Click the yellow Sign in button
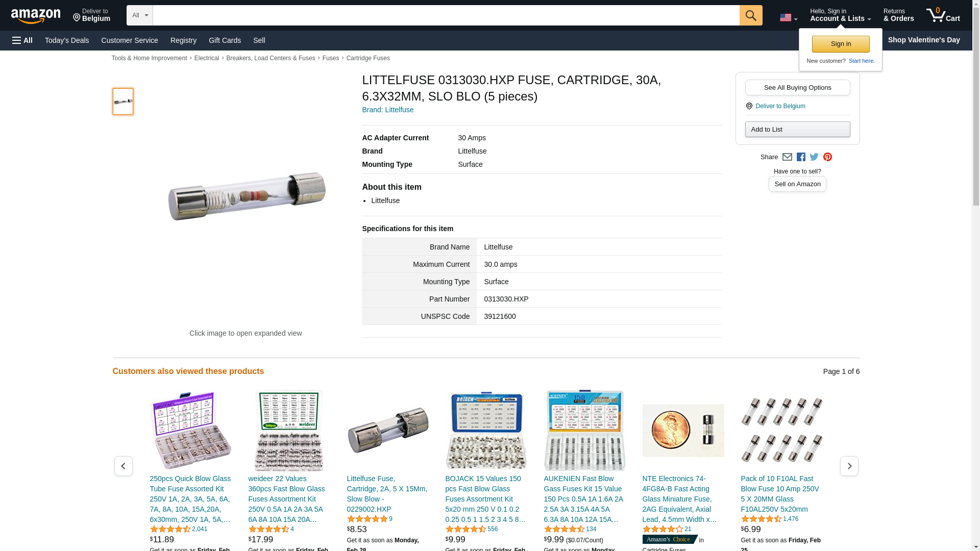This screenshot has width=980, height=551. tap(841, 44)
